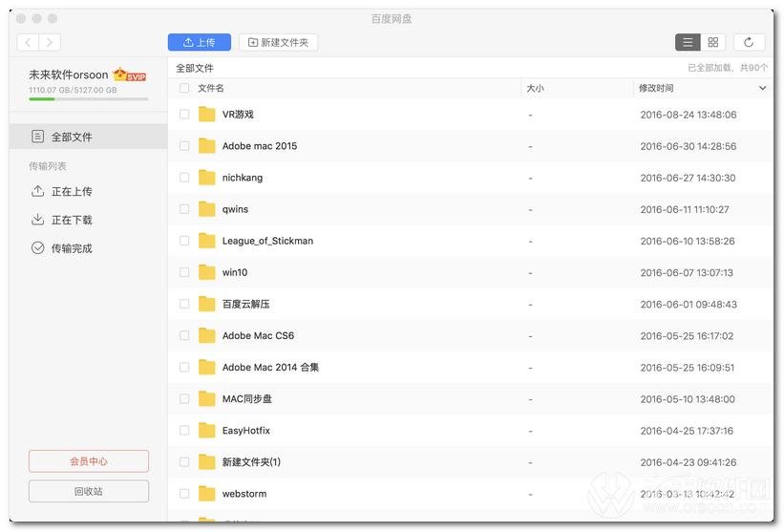Select 全部文件 in the sidebar
Image resolution: width=784 pixels, height=532 pixels.
coord(89,137)
